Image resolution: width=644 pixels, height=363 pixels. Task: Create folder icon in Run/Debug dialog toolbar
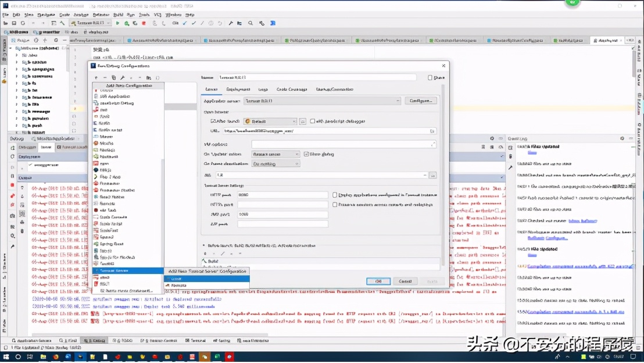149,78
